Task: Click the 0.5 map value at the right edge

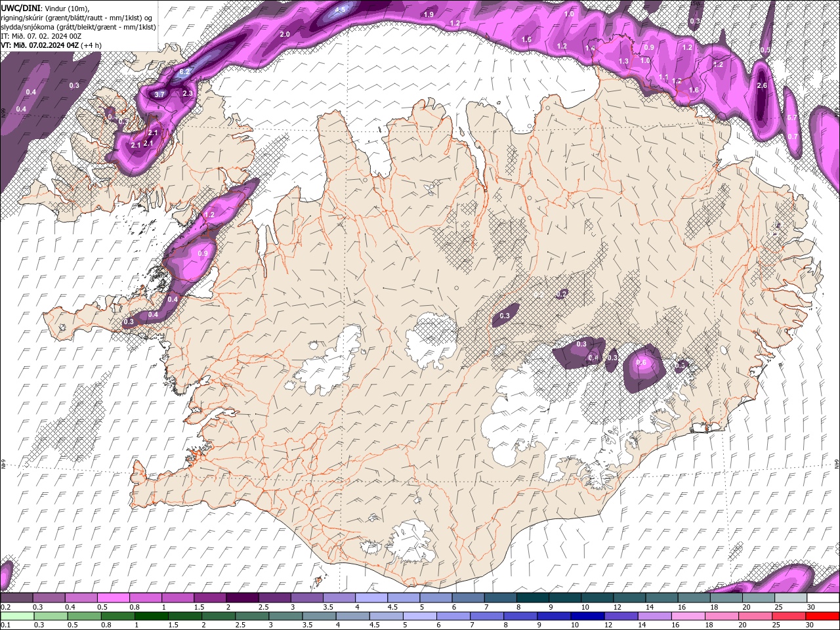Action: 765,50
